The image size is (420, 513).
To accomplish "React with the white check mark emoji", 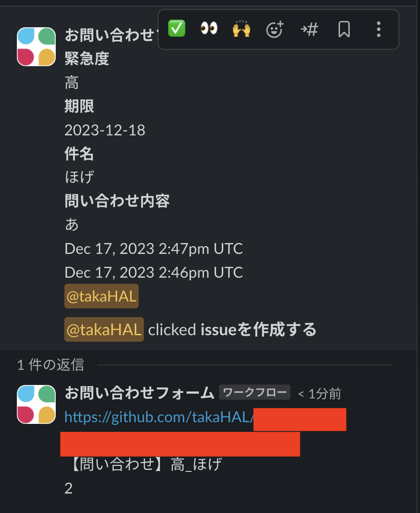I will point(176,29).
